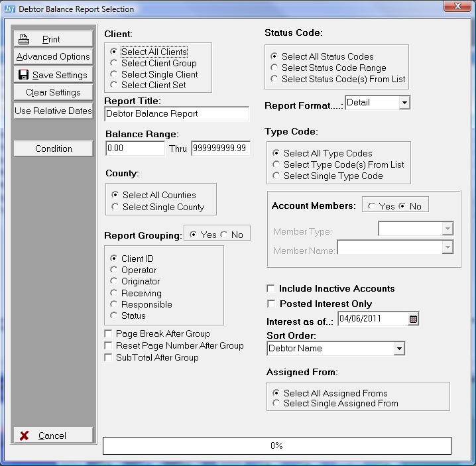The width and height of the screenshot is (476, 466).
Task: Expand the Member Type dropdown
Action: point(447,229)
